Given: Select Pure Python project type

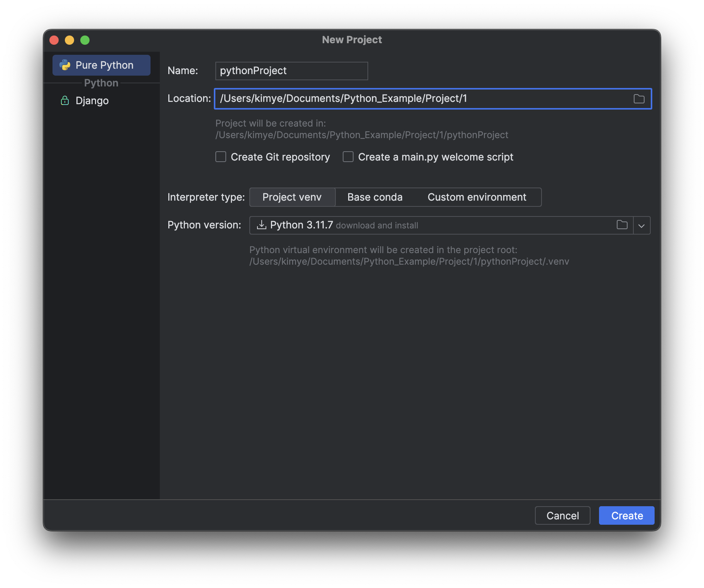Looking at the screenshot, I should coord(102,65).
